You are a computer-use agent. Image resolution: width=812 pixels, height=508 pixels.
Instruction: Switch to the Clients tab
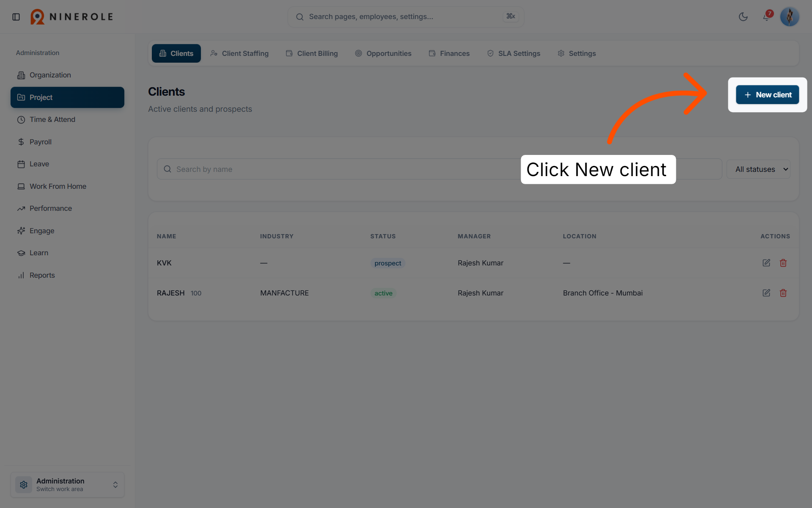click(176, 53)
